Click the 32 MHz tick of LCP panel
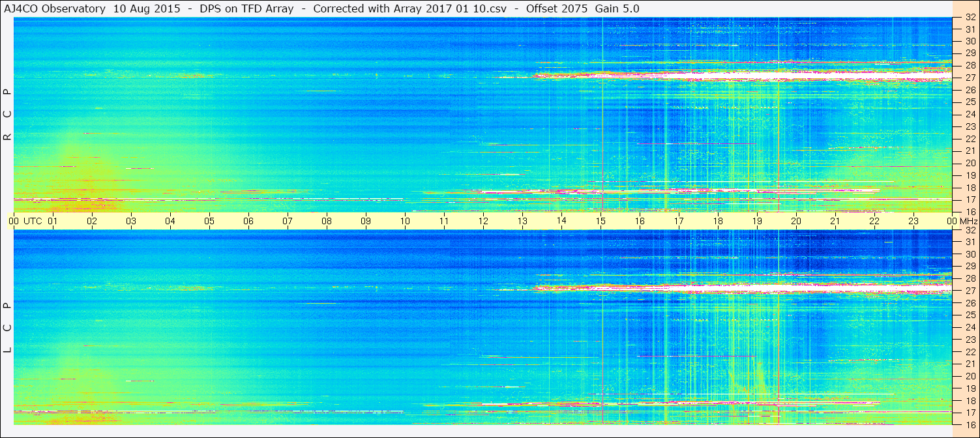The width and height of the screenshot is (980, 438). point(970,230)
